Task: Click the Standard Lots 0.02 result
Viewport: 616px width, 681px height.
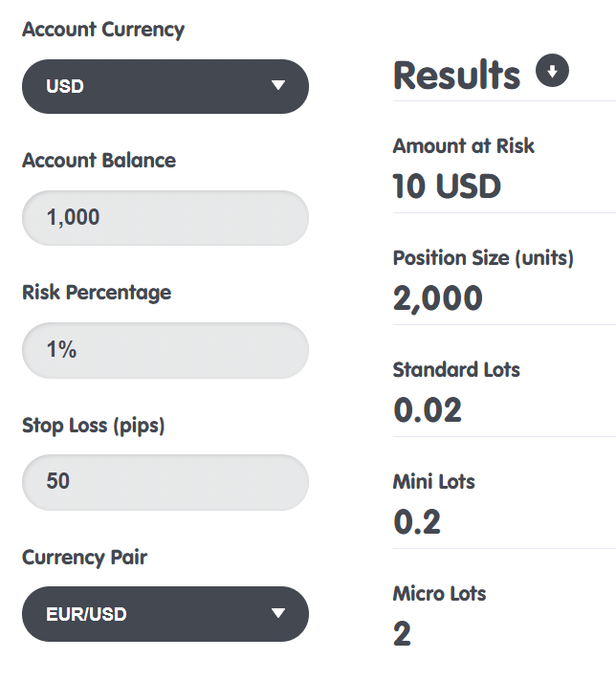Action: click(428, 410)
